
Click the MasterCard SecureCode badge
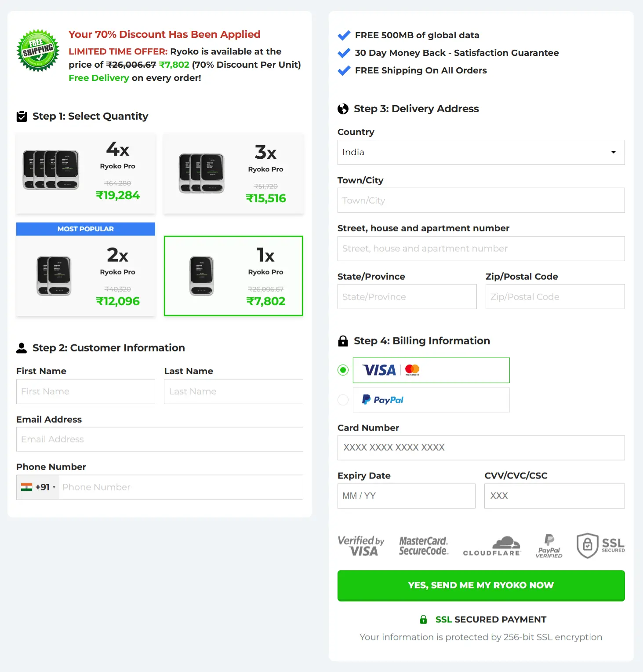coord(424,546)
